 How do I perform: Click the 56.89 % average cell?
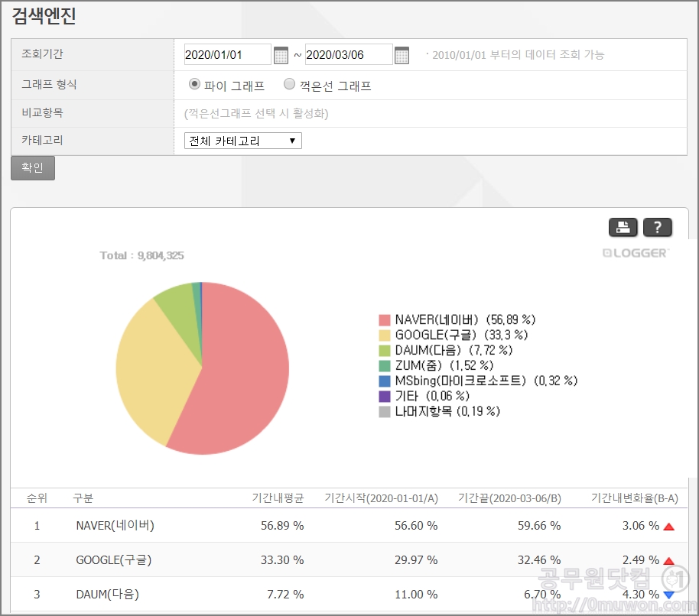tap(282, 526)
